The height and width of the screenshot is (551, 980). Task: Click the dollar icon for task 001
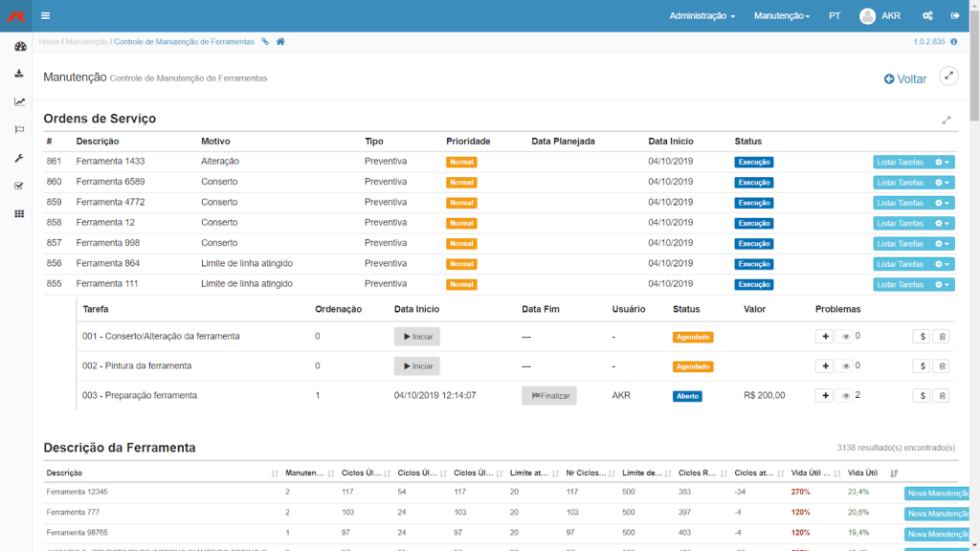[x=921, y=337]
